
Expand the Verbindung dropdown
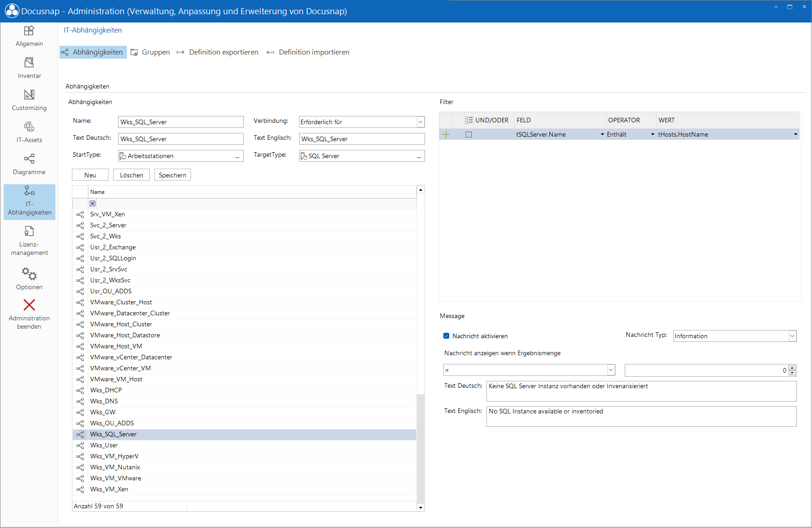[420, 122]
